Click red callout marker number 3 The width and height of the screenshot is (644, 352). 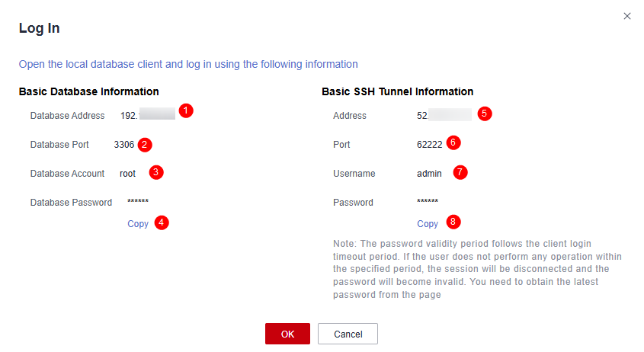(x=155, y=172)
